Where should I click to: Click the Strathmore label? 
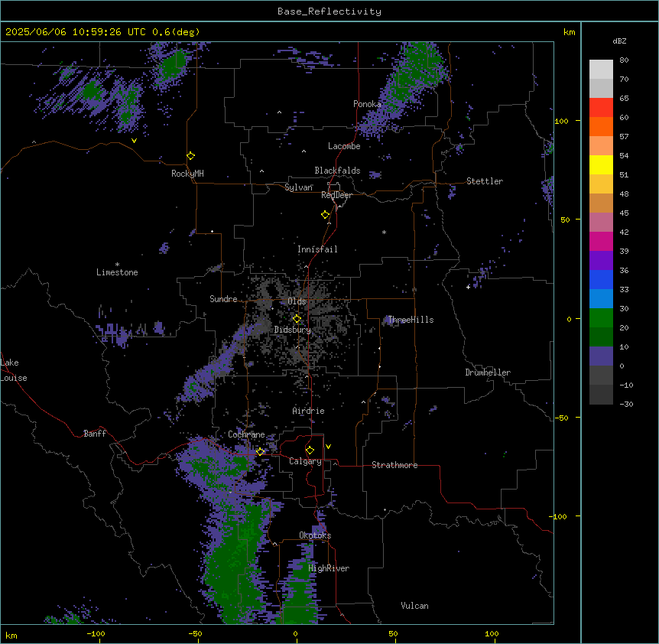pos(394,465)
